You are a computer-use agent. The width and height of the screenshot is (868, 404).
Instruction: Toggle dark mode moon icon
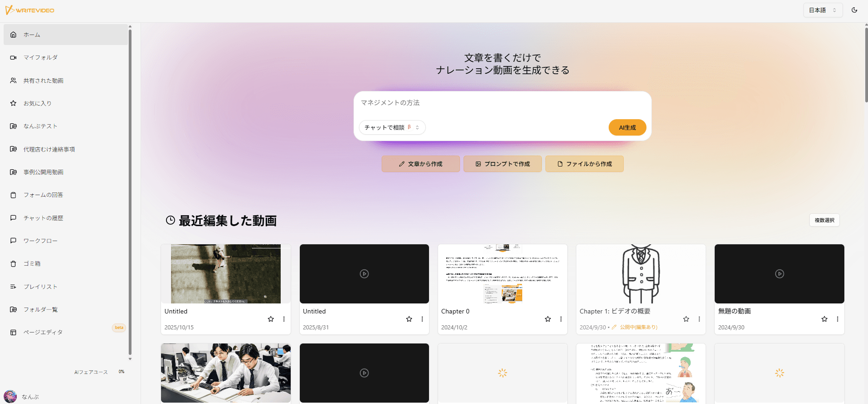[854, 10]
